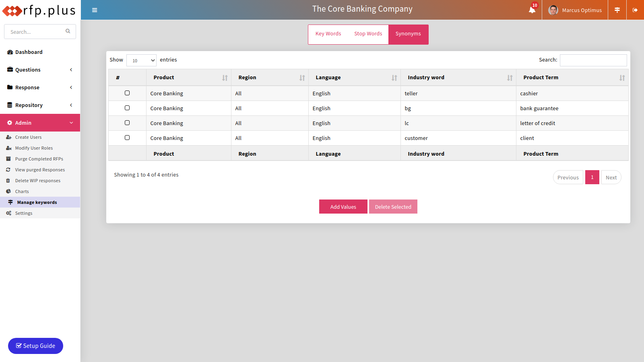Open Purge Completed RFPs link
Screen dimensions: 644x362
pos(40,159)
